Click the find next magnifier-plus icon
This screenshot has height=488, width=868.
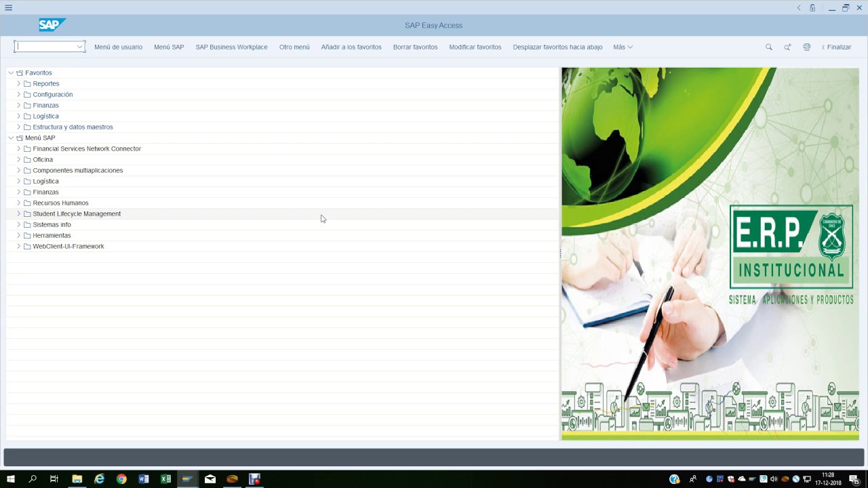[x=787, y=47]
